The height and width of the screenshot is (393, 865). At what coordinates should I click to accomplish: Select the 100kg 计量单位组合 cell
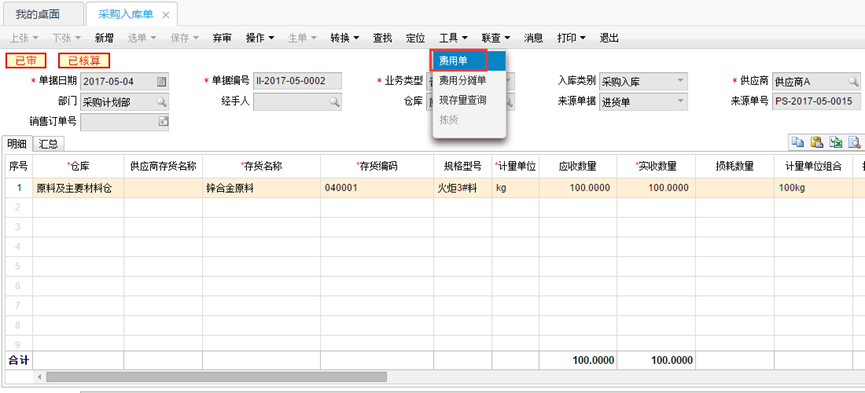813,188
